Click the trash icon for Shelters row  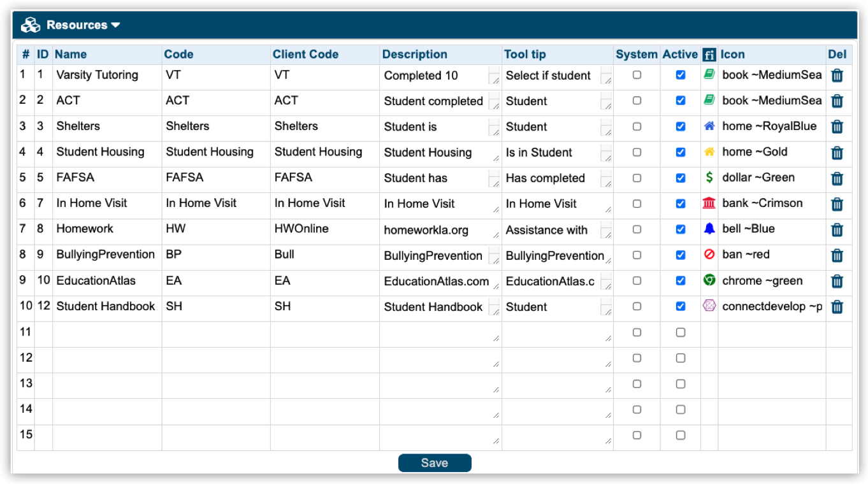[x=837, y=127]
